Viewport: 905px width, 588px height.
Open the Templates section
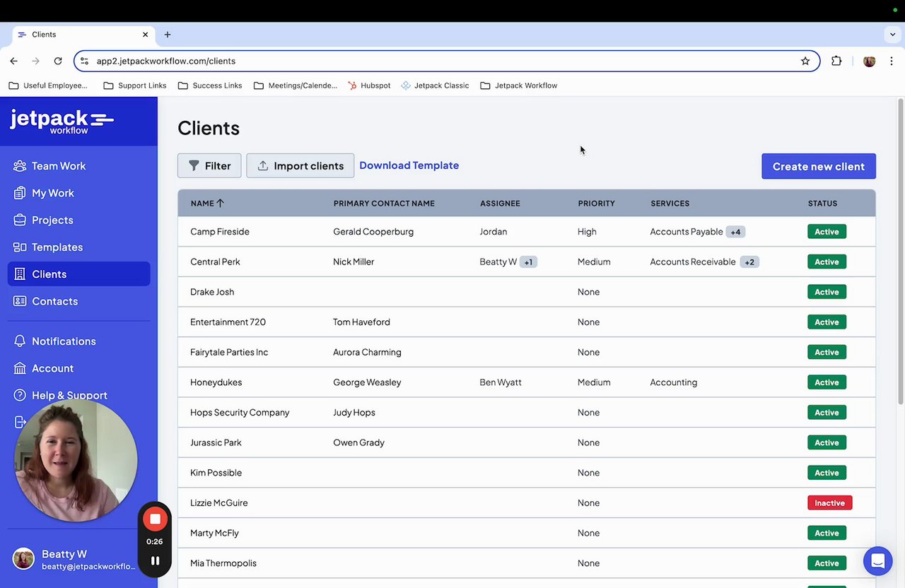pyautogui.click(x=57, y=247)
